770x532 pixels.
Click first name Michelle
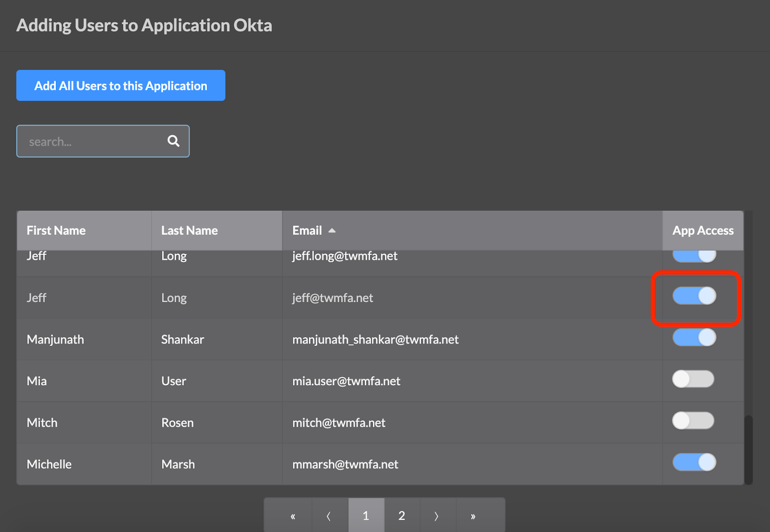coord(49,464)
